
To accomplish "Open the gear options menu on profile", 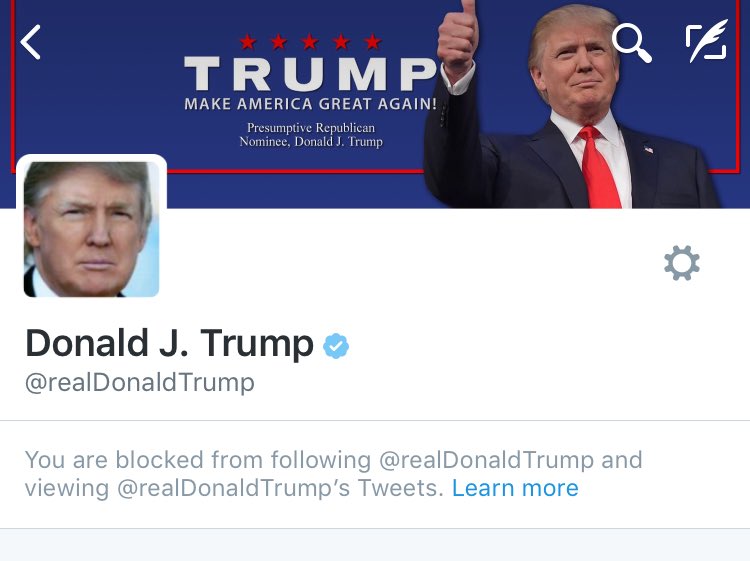I will click(682, 263).
